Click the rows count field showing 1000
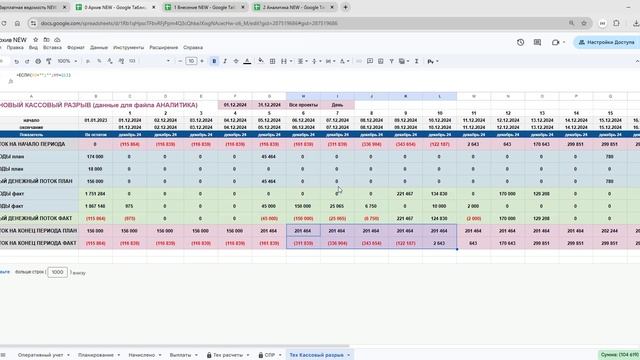Image resolution: width=640 pixels, height=360 pixels. coord(58,272)
